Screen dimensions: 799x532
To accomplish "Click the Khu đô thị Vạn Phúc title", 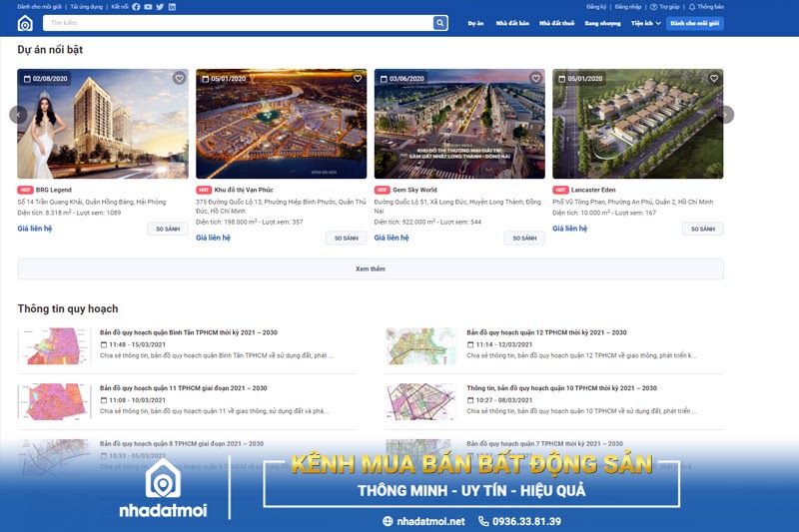I will coord(244,190).
